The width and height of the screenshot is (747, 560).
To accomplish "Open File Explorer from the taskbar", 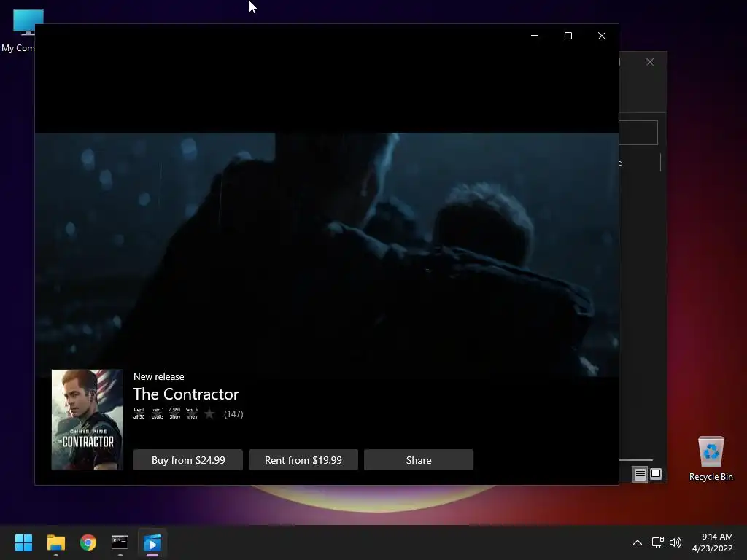I will click(55, 542).
